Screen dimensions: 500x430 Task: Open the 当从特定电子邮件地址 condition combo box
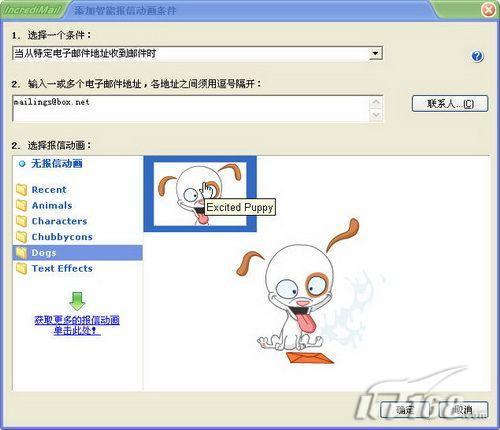pos(197,53)
